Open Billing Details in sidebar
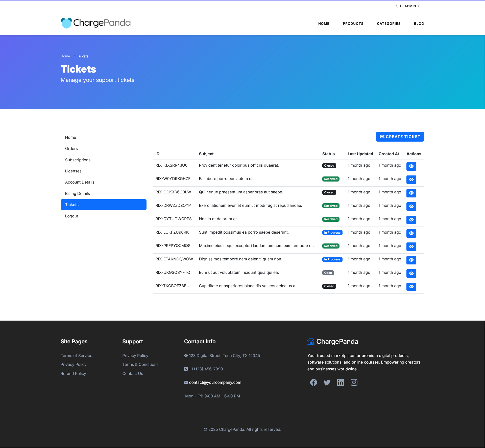This screenshot has height=448, width=485. tap(78, 193)
